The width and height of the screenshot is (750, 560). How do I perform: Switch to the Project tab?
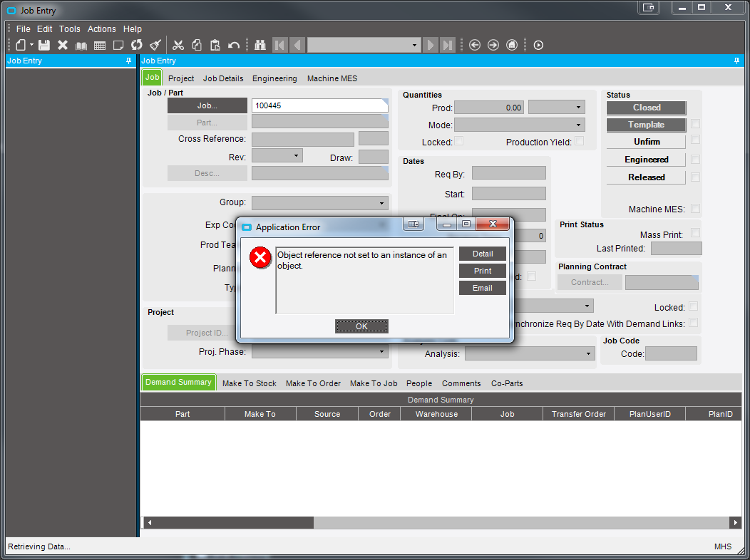click(181, 78)
